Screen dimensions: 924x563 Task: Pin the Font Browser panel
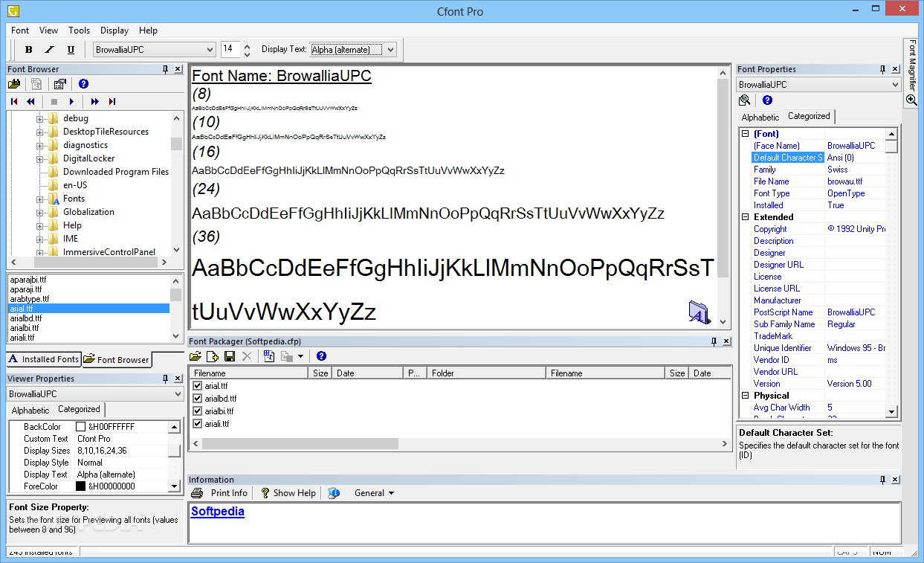pos(165,69)
